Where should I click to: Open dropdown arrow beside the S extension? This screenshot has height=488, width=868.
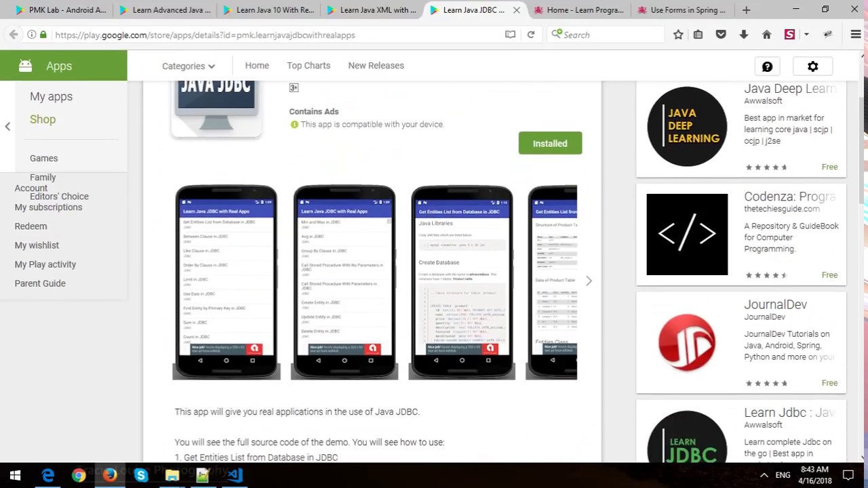tap(806, 35)
